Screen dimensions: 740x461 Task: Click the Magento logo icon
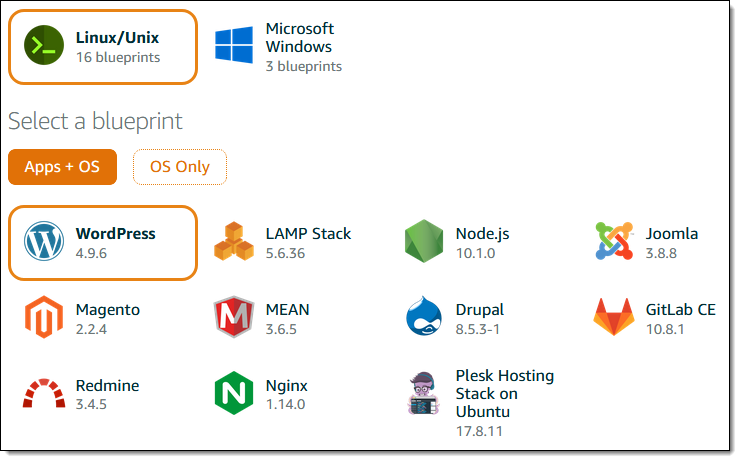pos(44,317)
